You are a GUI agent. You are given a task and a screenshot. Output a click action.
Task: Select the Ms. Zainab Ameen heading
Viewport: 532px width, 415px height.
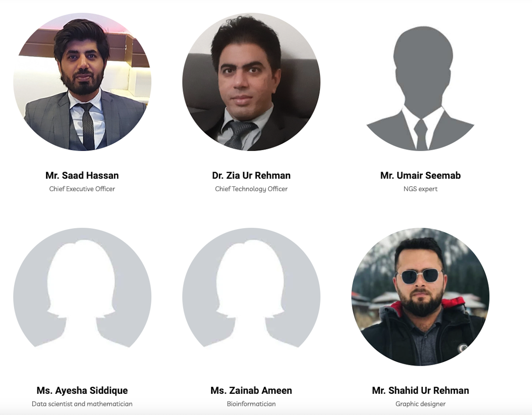[x=251, y=391]
